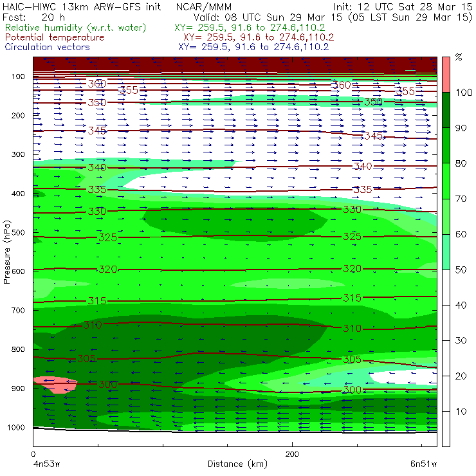The width and height of the screenshot is (476, 476).
Task: Click the pink saturated humidity patch near 900 hPa
Action: tap(55, 385)
